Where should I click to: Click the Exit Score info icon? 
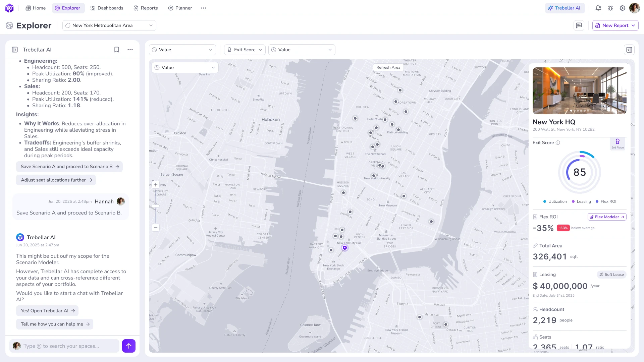[558, 143]
